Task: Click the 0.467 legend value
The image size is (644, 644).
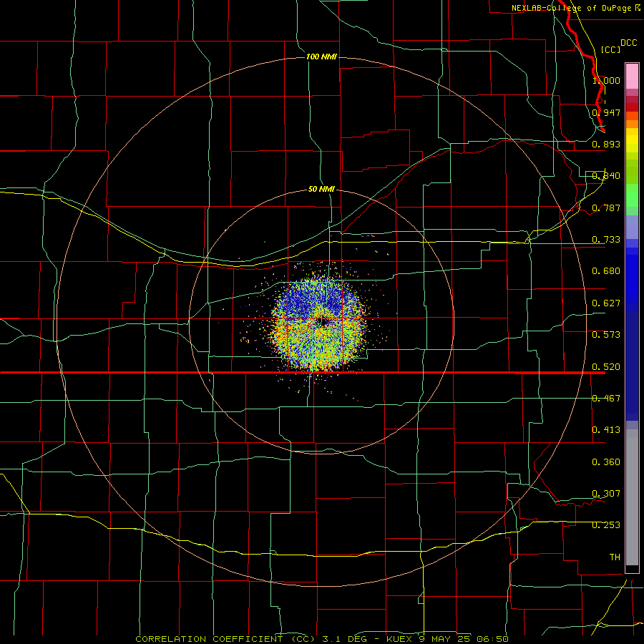Action: pyautogui.click(x=606, y=399)
